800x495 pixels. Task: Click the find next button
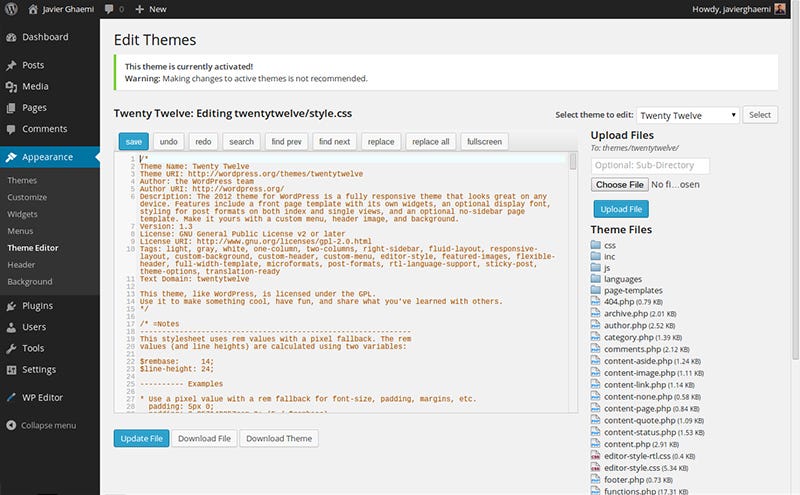(x=334, y=142)
